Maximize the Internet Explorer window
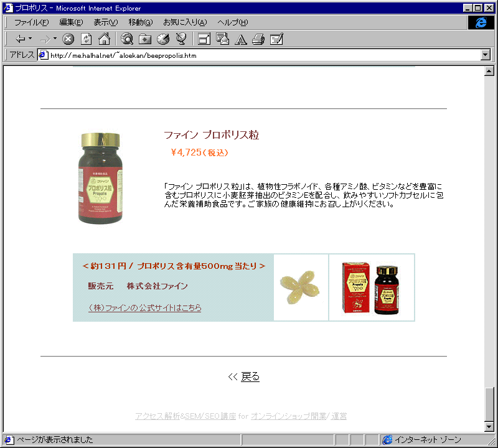The image size is (498, 448). [477, 8]
